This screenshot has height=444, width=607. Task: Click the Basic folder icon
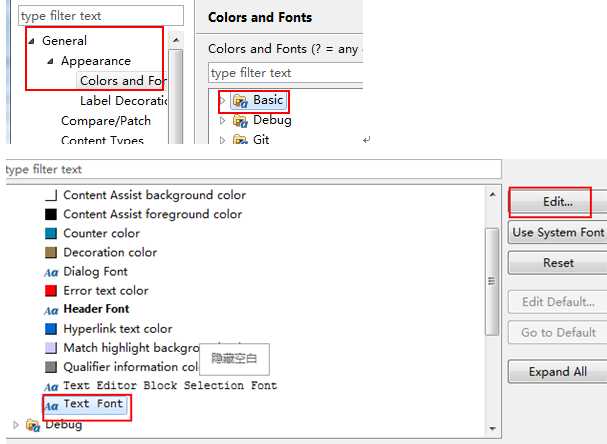(x=240, y=100)
